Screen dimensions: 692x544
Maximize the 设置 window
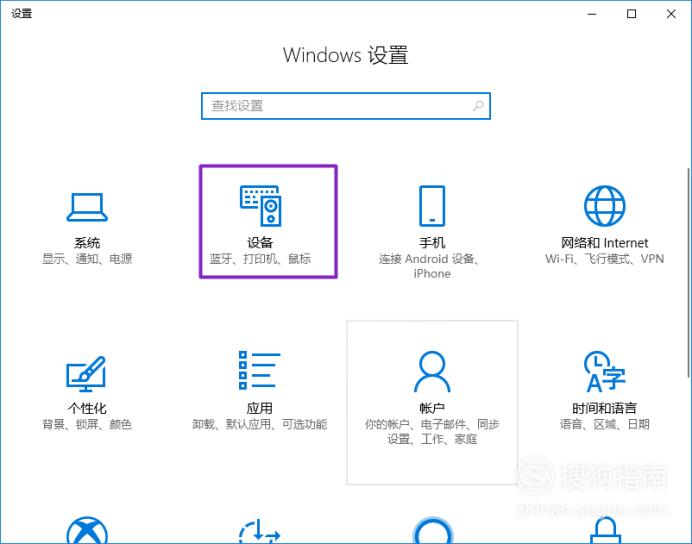[632, 14]
